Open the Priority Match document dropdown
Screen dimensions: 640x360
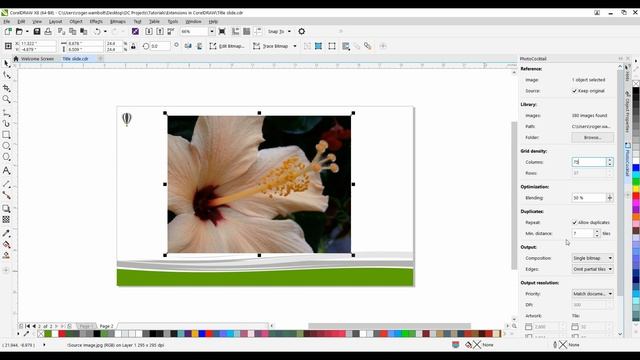[x=593, y=293]
